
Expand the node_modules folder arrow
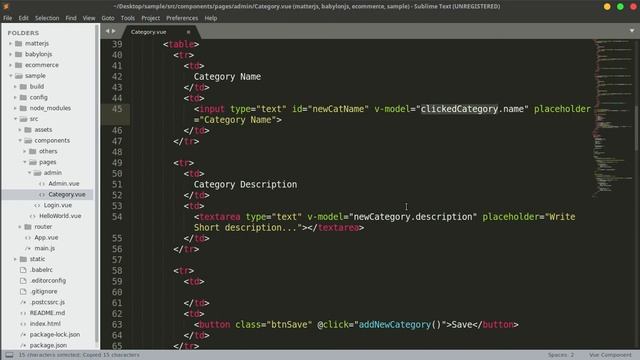point(16,108)
